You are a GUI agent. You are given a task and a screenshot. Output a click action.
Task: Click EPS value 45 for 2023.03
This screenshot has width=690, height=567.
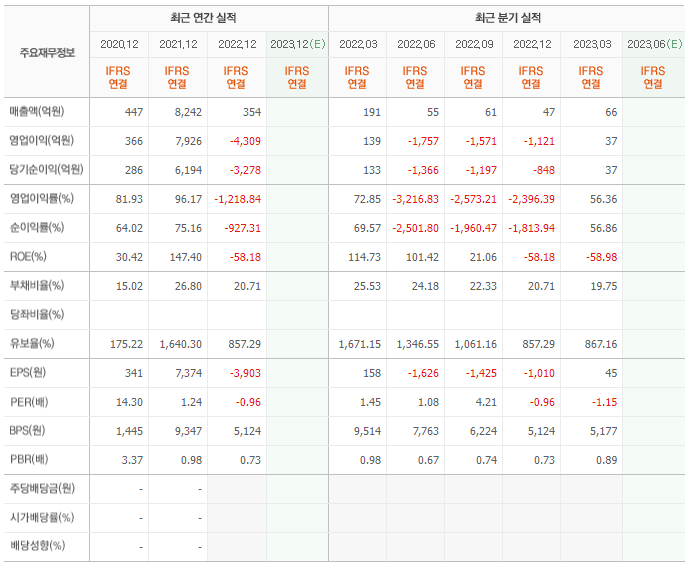tap(611, 373)
